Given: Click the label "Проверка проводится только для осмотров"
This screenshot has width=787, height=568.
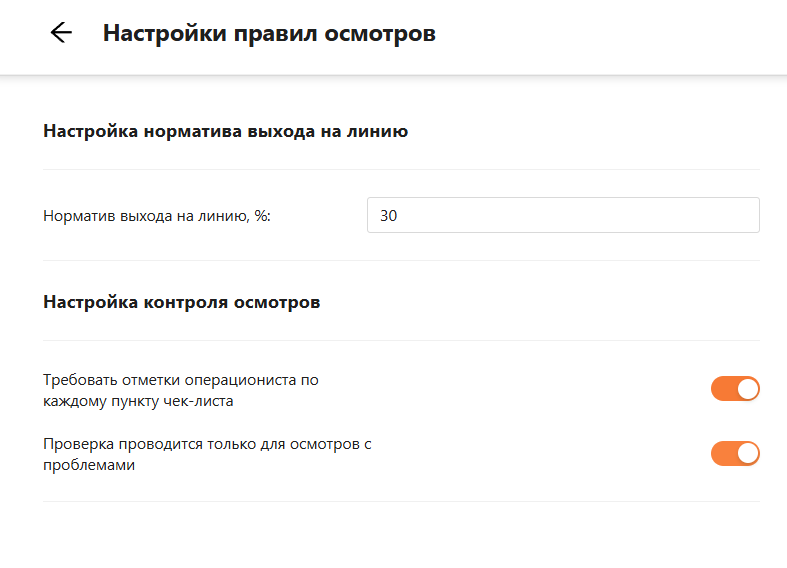Looking at the screenshot, I should click(x=207, y=444).
